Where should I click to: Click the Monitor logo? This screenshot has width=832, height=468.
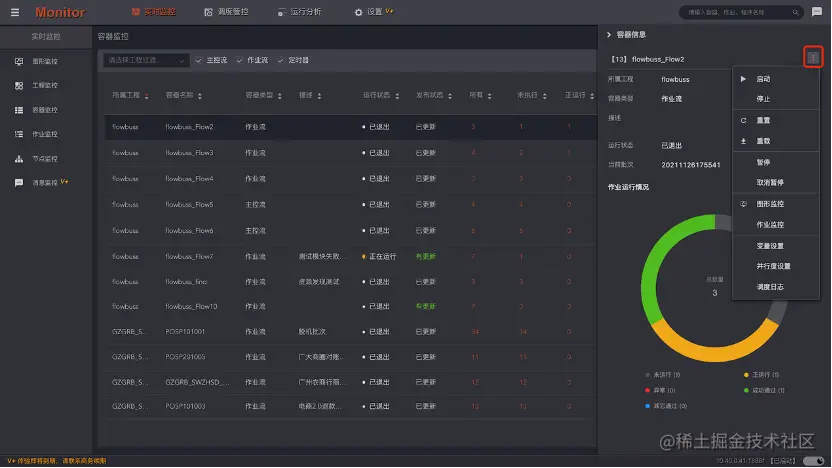pyautogui.click(x=60, y=12)
